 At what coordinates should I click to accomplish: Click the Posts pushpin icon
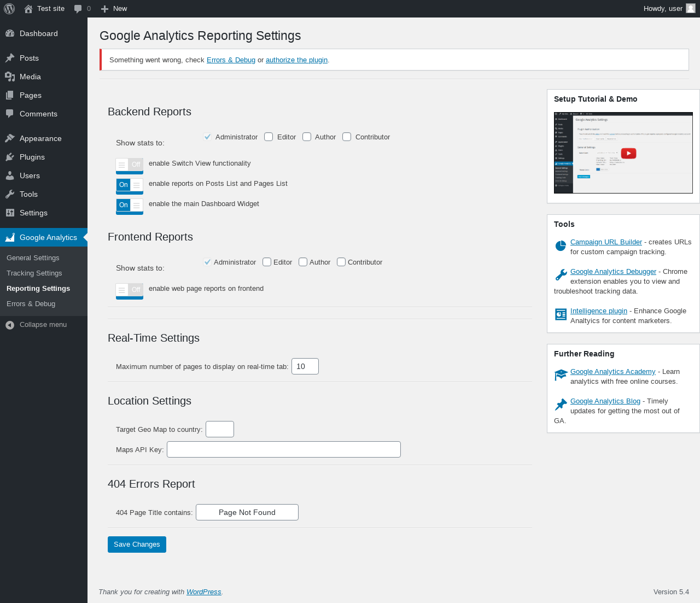pyautogui.click(x=10, y=58)
